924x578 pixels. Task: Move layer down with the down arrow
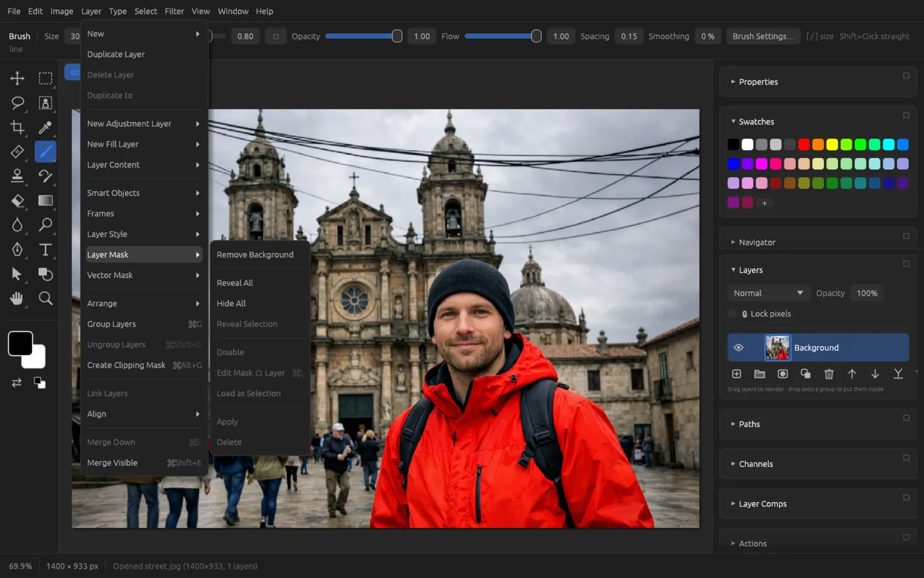(875, 374)
